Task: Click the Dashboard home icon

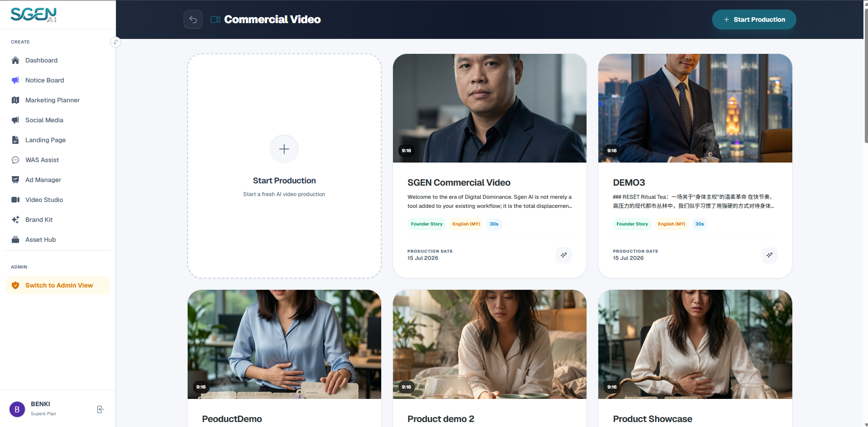Action: (15, 60)
